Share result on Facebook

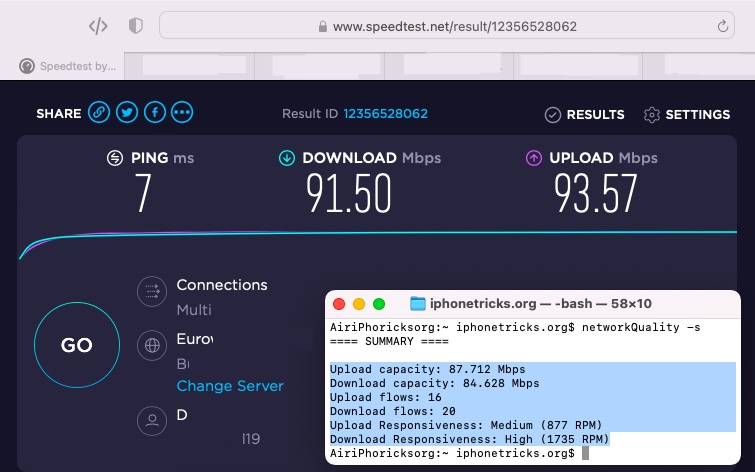click(x=154, y=114)
